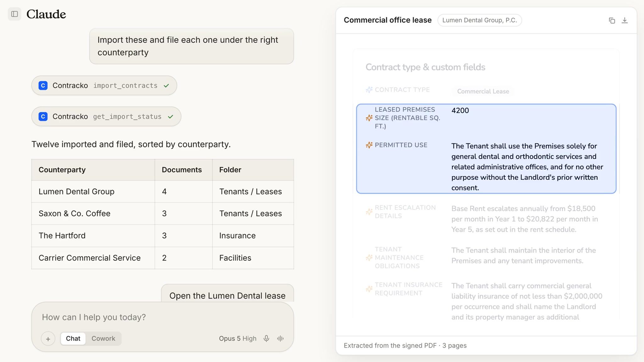The image size is (644, 362).
Task: Click sparkle icon beside Contract Type
Action: pos(369,90)
